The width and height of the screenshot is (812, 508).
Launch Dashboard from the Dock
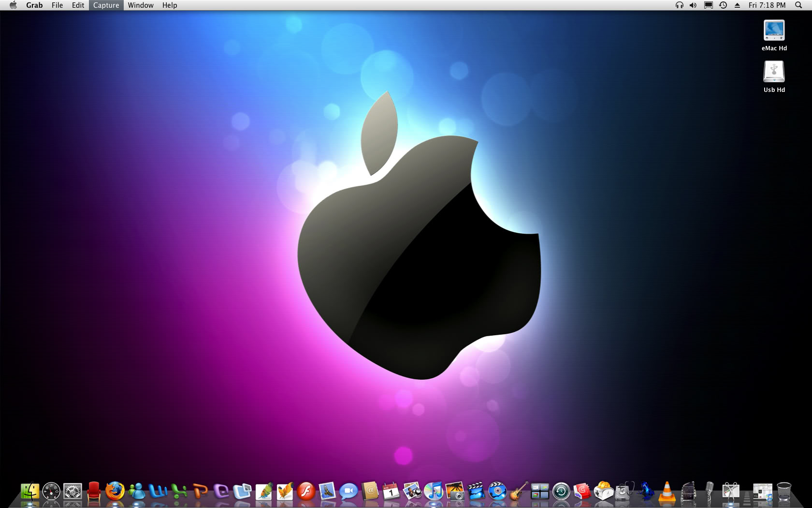pyautogui.click(x=51, y=492)
